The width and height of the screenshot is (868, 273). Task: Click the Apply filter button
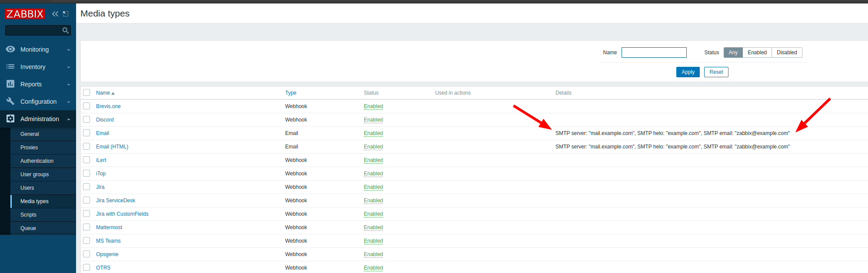688,72
